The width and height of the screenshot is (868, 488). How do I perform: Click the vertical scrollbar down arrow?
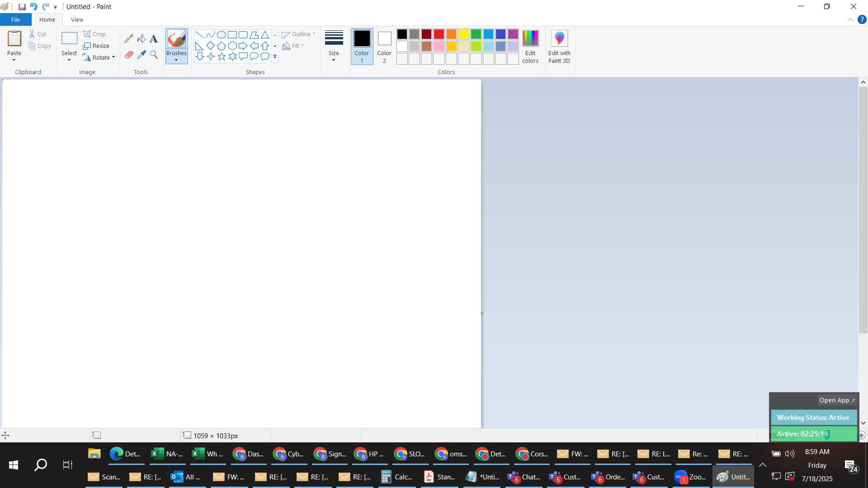click(x=863, y=423)
